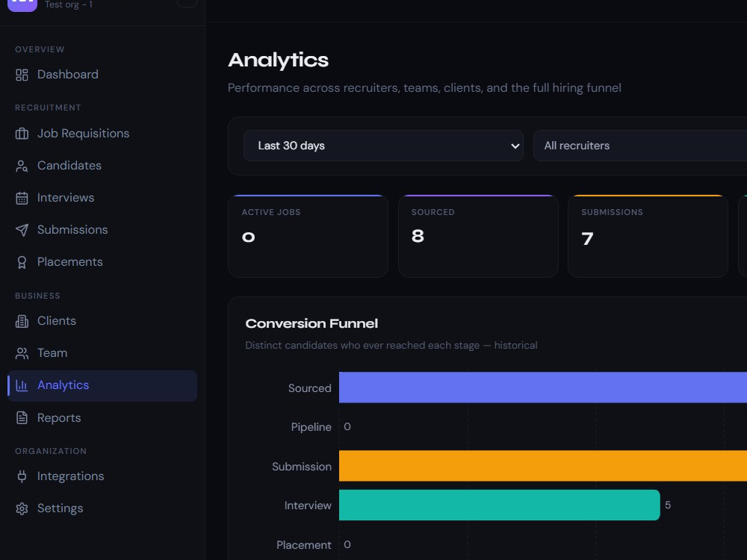747x560 pixels.
Task: Open Settings in the sidebar
Action: [x=102, y=508]
